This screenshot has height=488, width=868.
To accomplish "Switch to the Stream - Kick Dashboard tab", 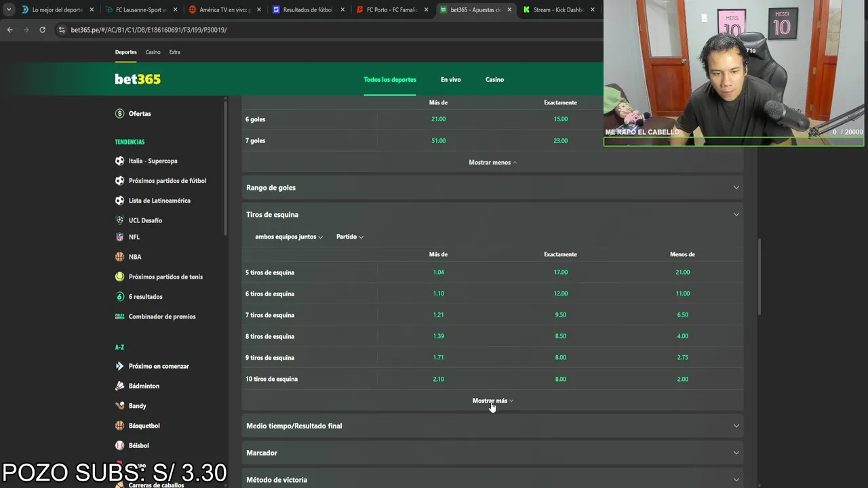I will coord(557,10).
